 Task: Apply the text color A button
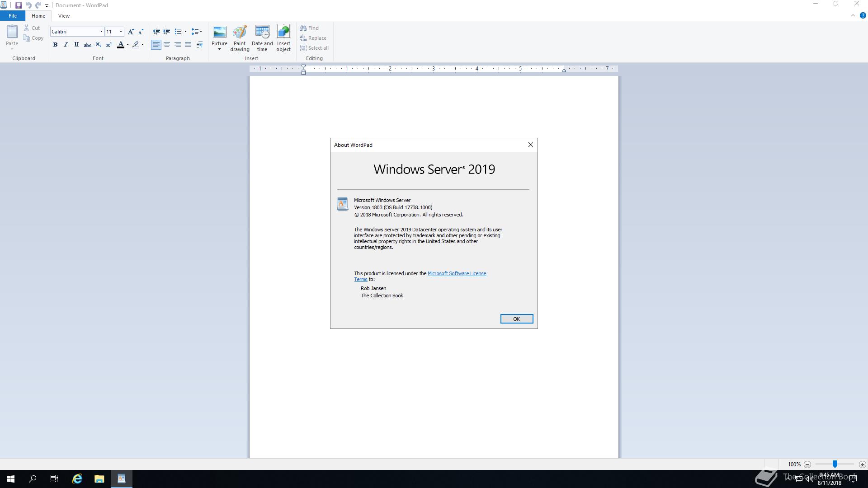[x=120, y=45]
